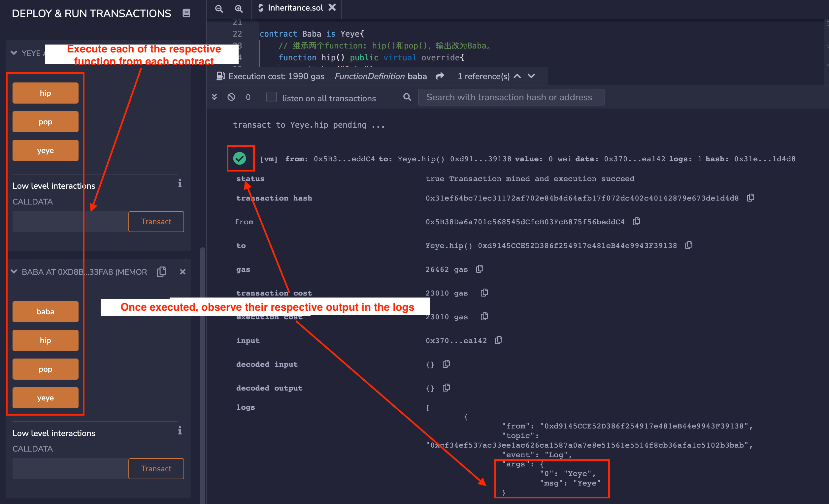
Task: Jump to baba function definition arrow
Action: 440,76
